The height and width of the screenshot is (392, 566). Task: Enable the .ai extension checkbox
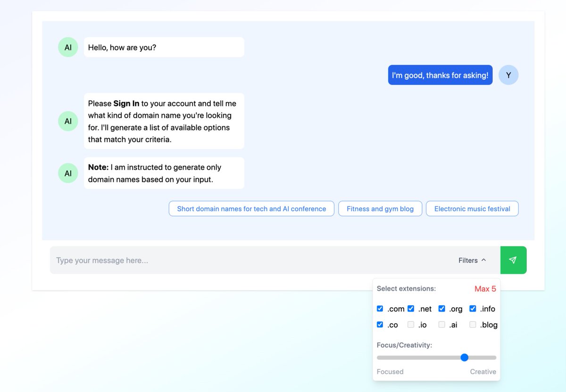[x=441, y=325]
